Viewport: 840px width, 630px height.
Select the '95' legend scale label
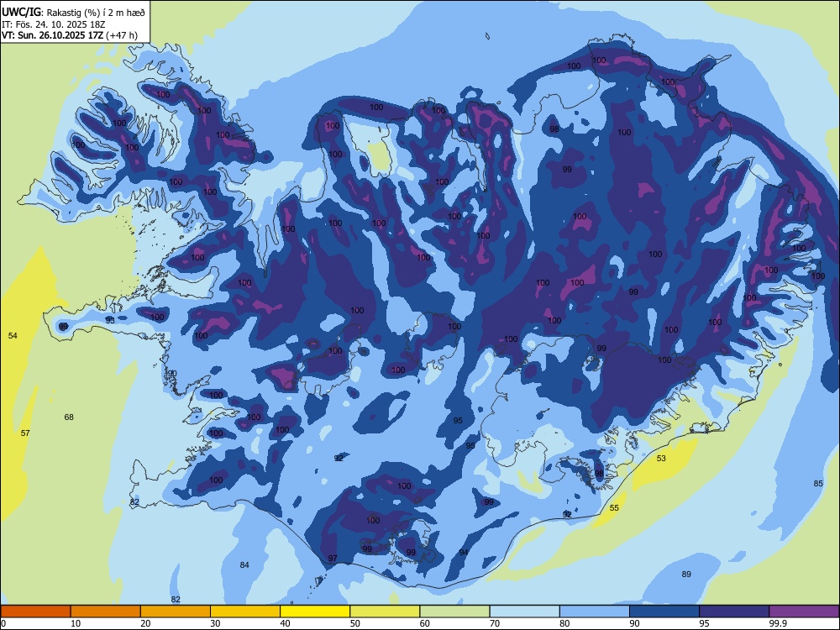tap(704, 623)
